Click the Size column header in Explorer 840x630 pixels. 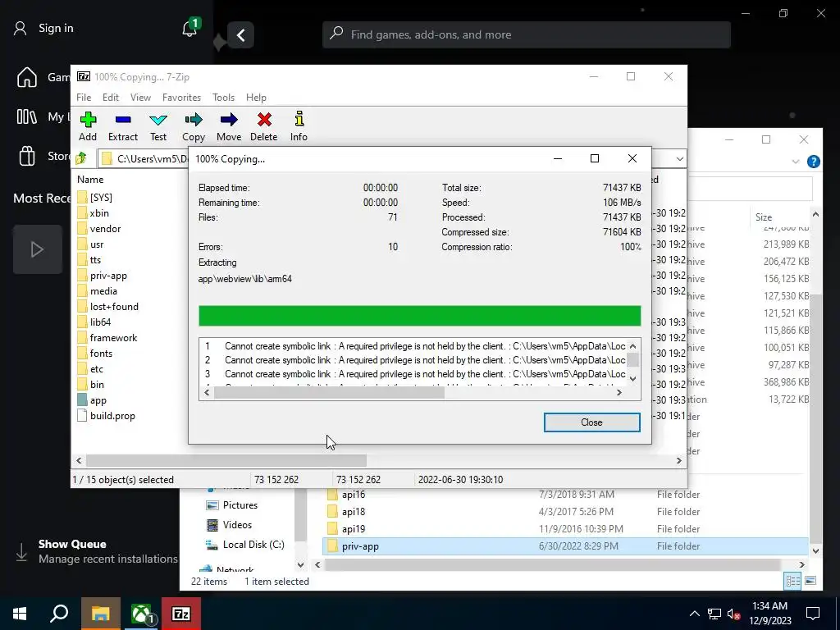pyautogui.click(x=764, y=217)
